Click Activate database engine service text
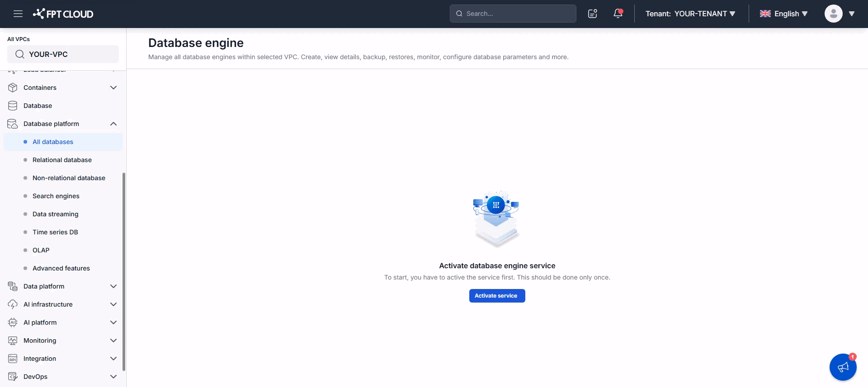This screenshot has height=387, width=868. point(497,266)
